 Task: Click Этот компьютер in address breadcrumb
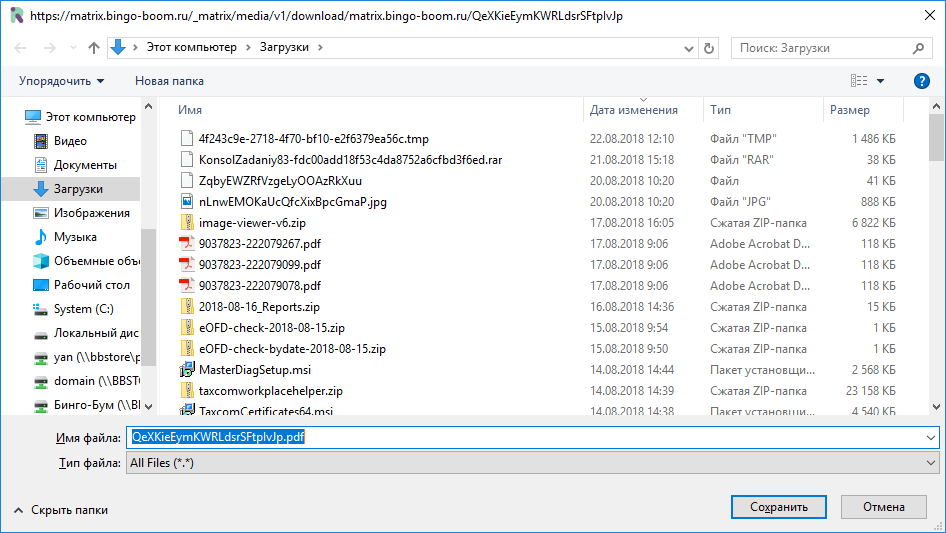(192, 47)
